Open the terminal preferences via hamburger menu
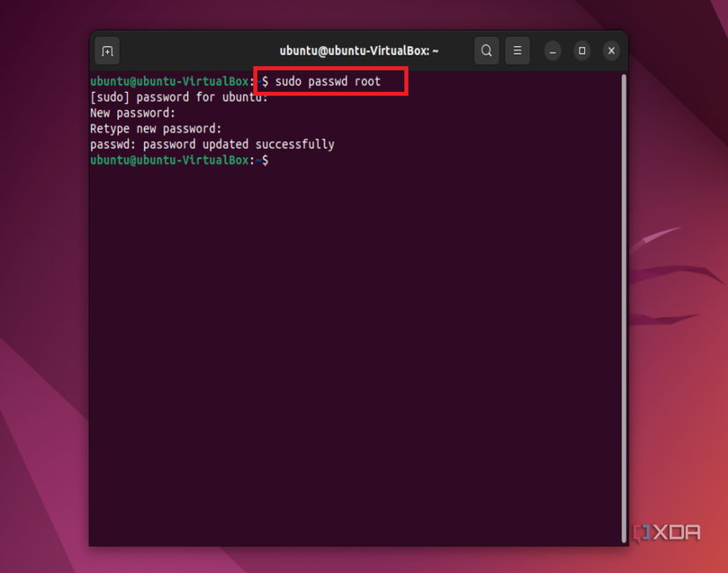 (516, 50)
